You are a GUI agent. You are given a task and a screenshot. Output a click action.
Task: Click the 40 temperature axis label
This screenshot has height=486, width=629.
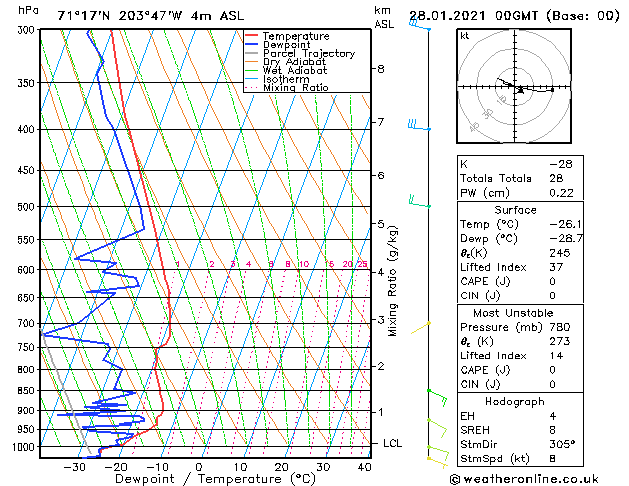[364, 467]
